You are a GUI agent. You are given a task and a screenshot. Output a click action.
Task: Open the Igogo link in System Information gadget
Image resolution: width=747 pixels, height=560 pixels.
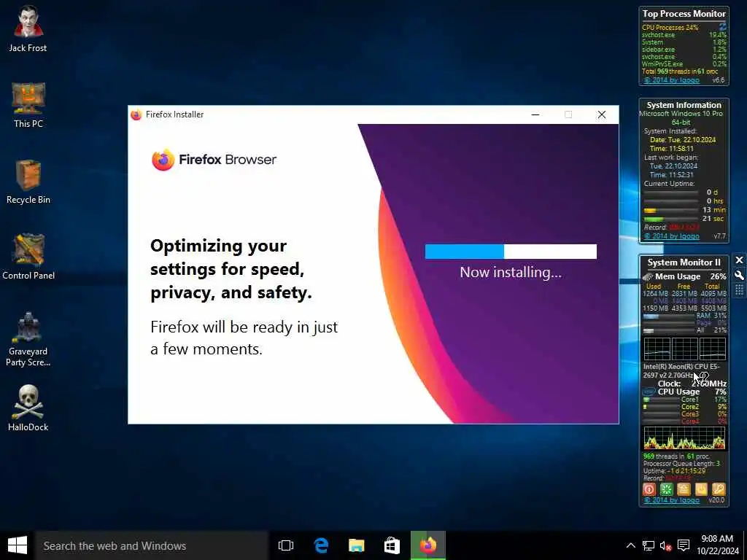click(x=672, y=236)
